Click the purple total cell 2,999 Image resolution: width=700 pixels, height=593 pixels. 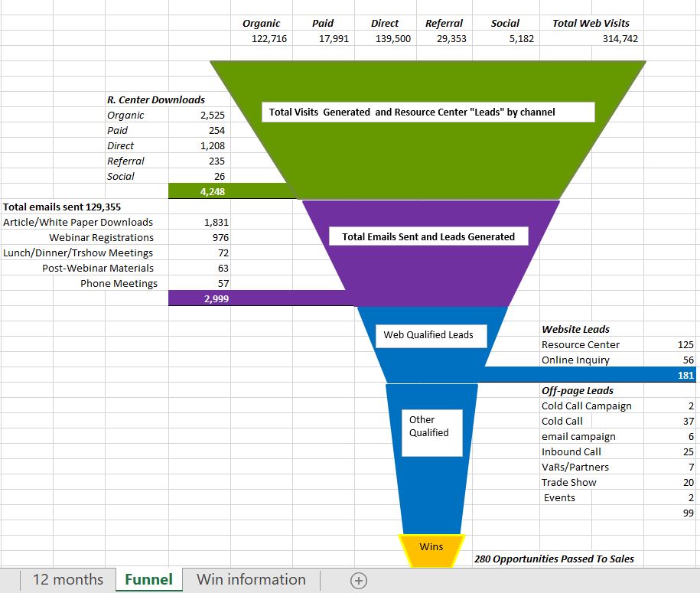[216, 298]
